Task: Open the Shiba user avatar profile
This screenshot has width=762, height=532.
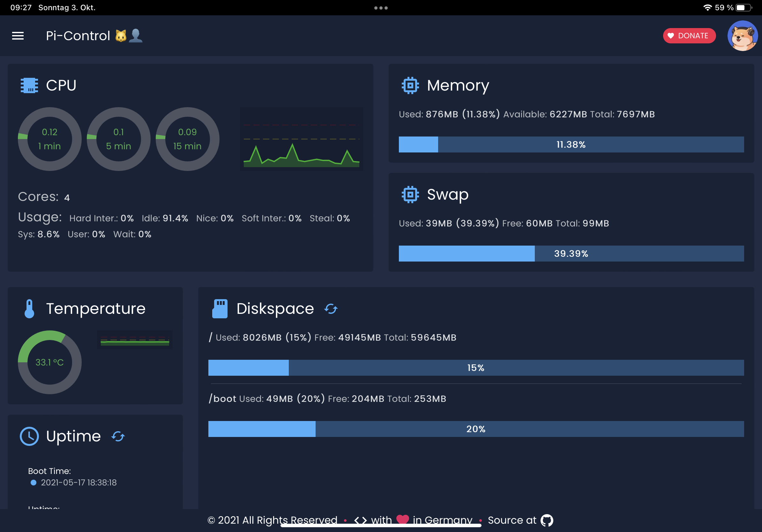Action: point(742,36)
